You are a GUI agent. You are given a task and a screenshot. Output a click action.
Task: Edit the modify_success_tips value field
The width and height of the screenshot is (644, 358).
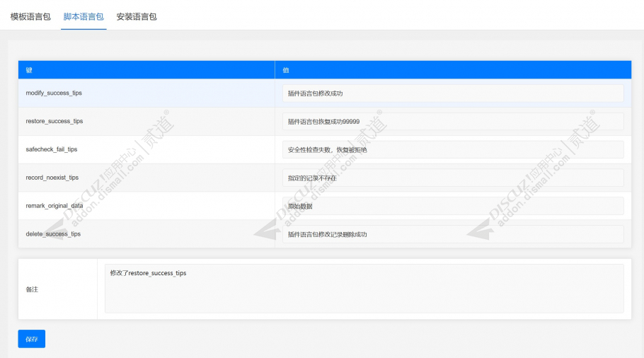(453, 93)
